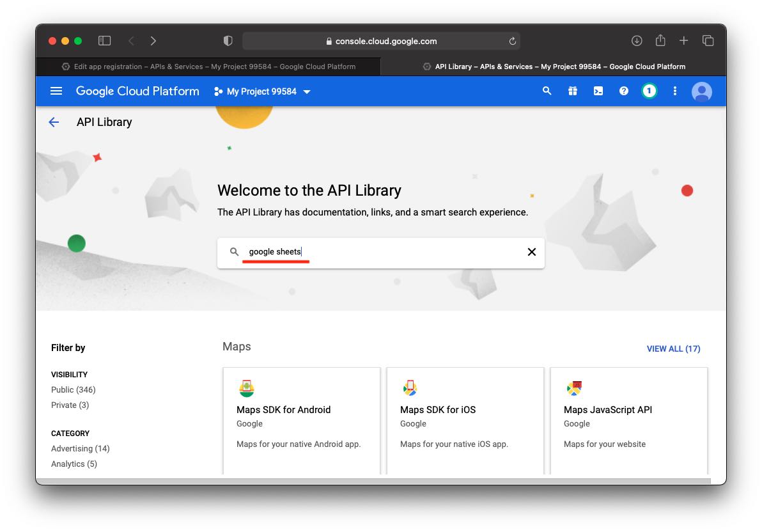
Task: Select the API Library browser tab
Action: [x=554, y=66]
